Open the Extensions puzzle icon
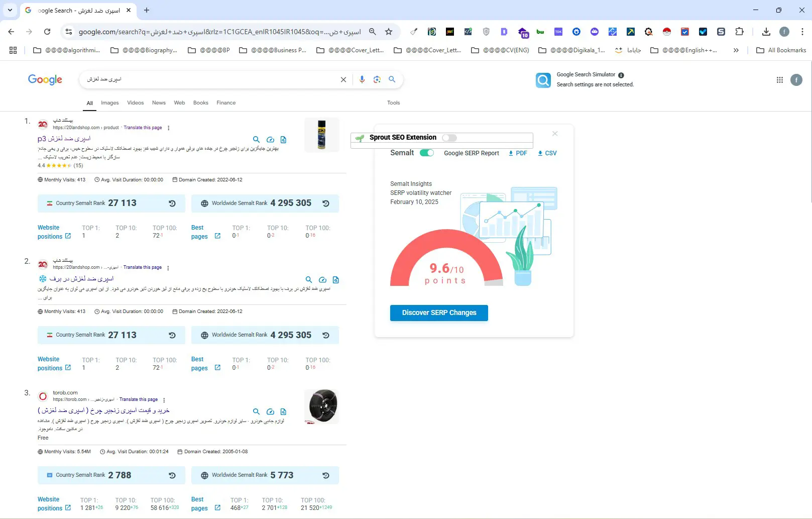The height and width of the screenshot is (519, 812). click(739, 32)
